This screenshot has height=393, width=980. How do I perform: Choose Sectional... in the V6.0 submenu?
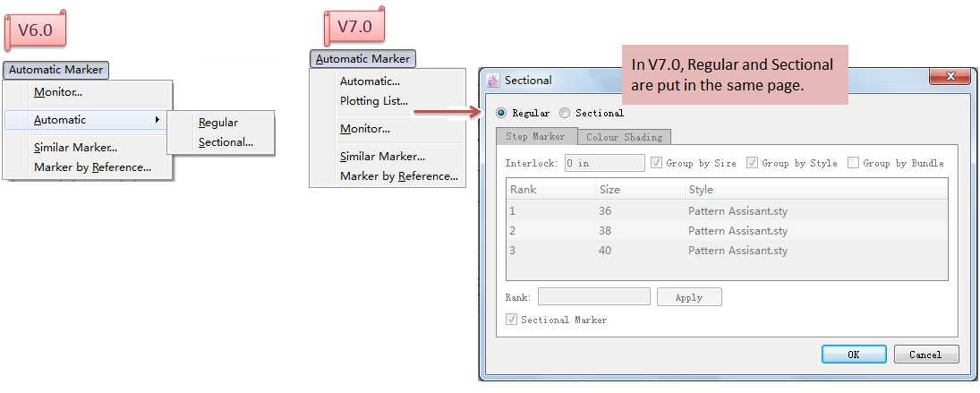[x=226, y=141]
